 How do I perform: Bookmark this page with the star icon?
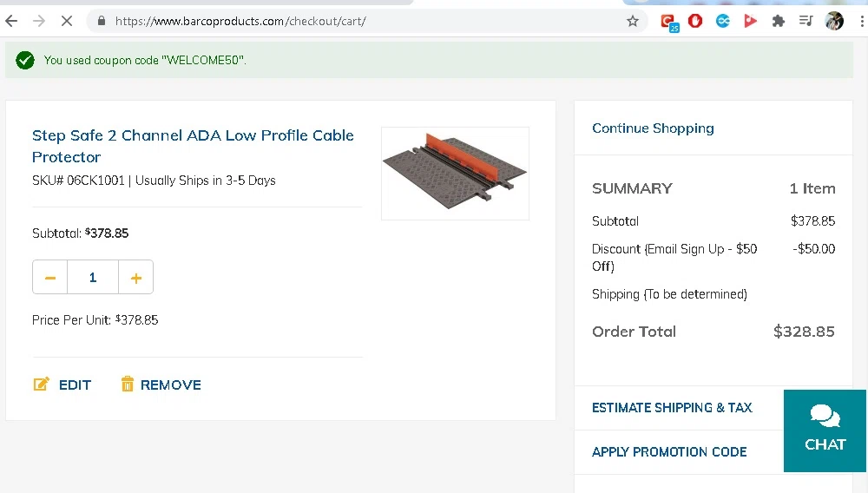click(633, 21)
